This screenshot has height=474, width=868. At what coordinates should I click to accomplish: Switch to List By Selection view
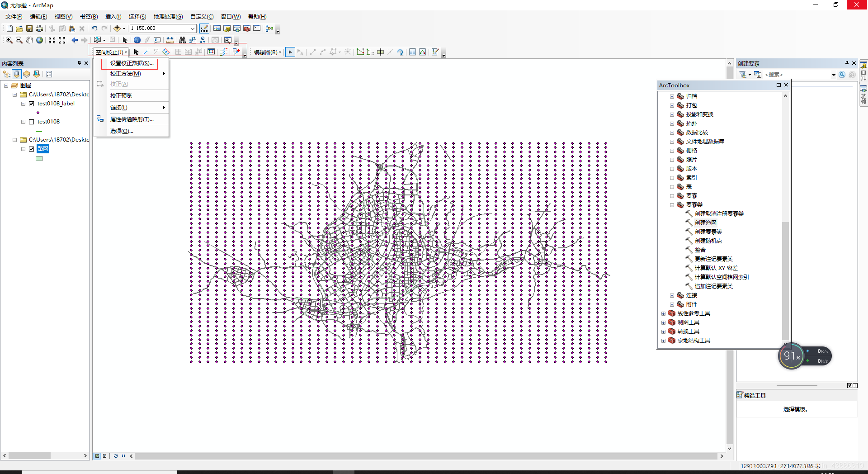click(x=37, y=74)
